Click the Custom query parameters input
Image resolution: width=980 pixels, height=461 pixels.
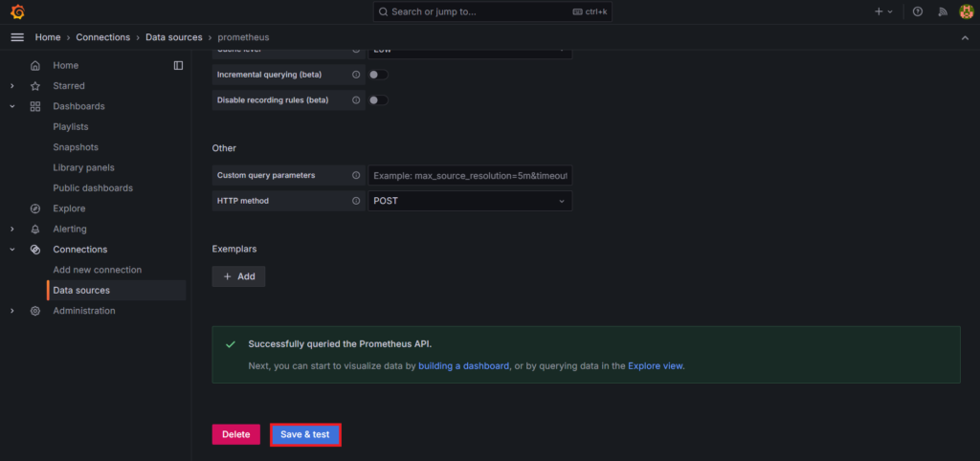(470, 176)
